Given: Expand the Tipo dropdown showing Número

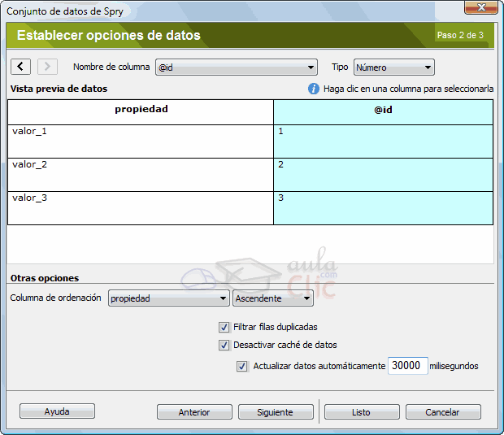Looking at the screenshot, I should point(394,67).
